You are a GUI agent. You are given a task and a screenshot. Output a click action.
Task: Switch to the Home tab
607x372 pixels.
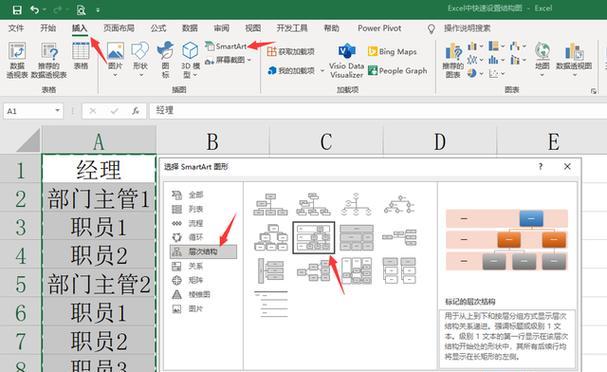point(48,28)
